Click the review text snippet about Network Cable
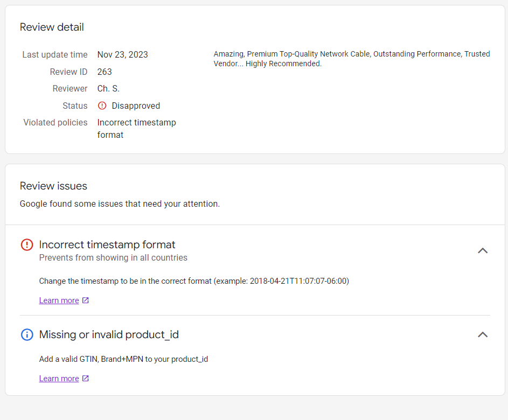This screenshot has width=508, height=420. [x=350, y=58]
